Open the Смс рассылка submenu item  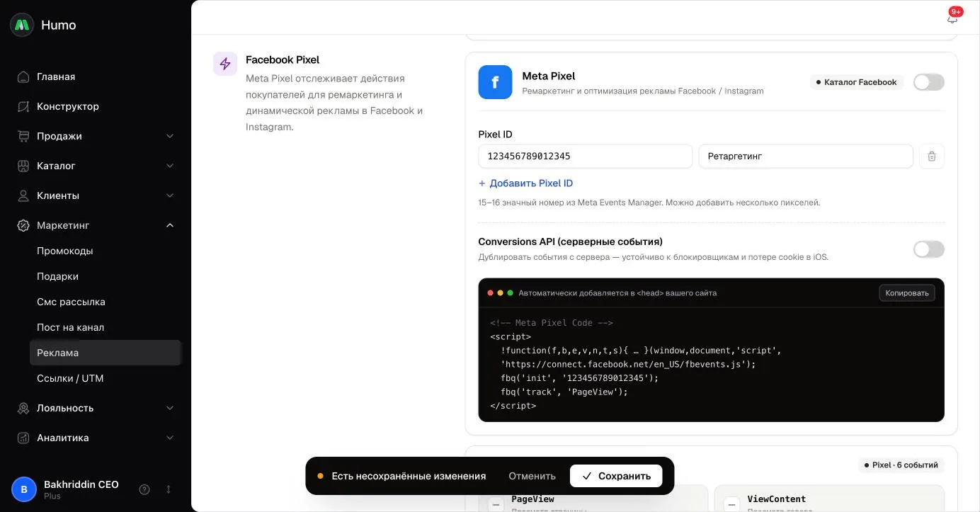pos(105,302)
